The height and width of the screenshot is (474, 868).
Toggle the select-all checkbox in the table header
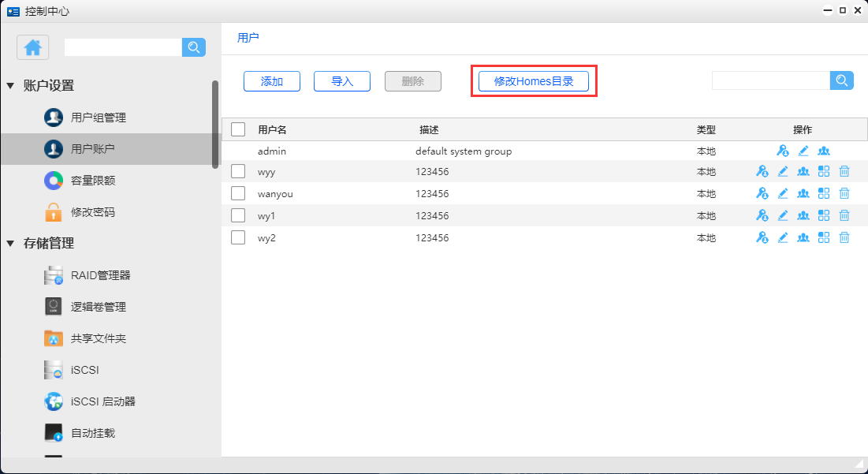pyautogui.click(x=238, y=129)
